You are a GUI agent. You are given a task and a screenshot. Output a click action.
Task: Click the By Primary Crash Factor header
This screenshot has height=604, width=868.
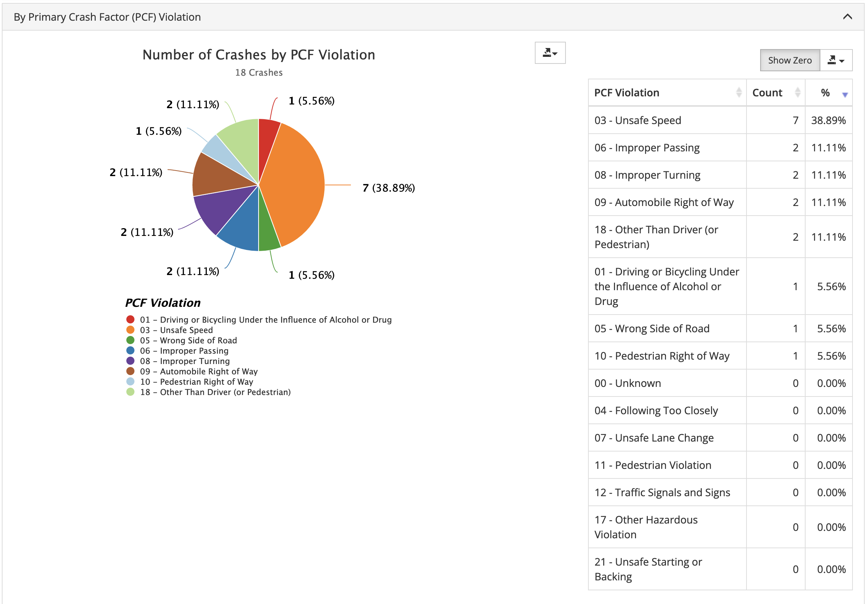pyautogui.click(x=107, y=17)
